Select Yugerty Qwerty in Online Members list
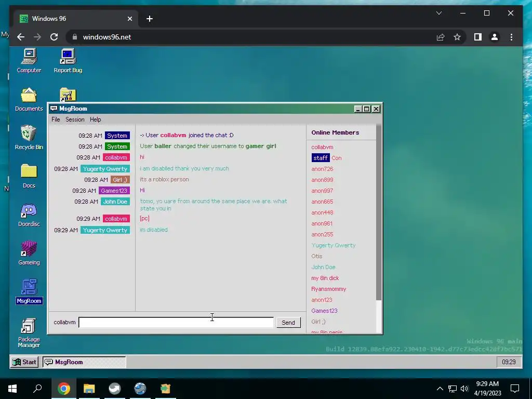 pyautogui.click(x=334, y=245)
